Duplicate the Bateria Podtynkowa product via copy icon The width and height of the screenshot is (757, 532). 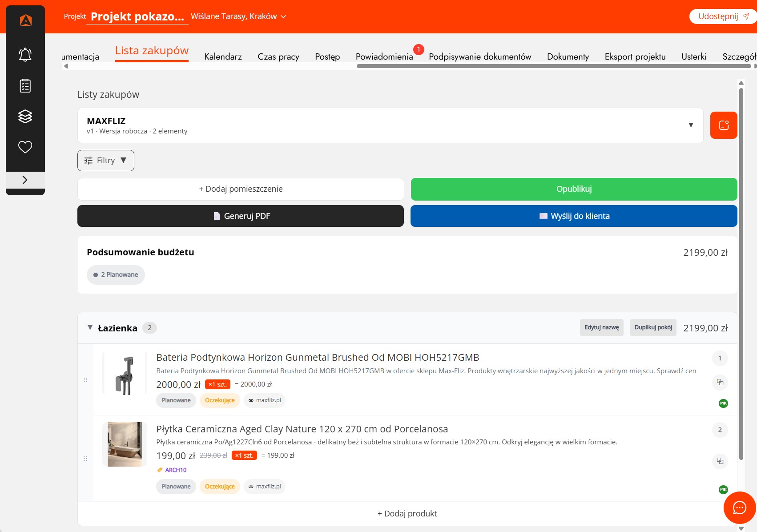720,382
